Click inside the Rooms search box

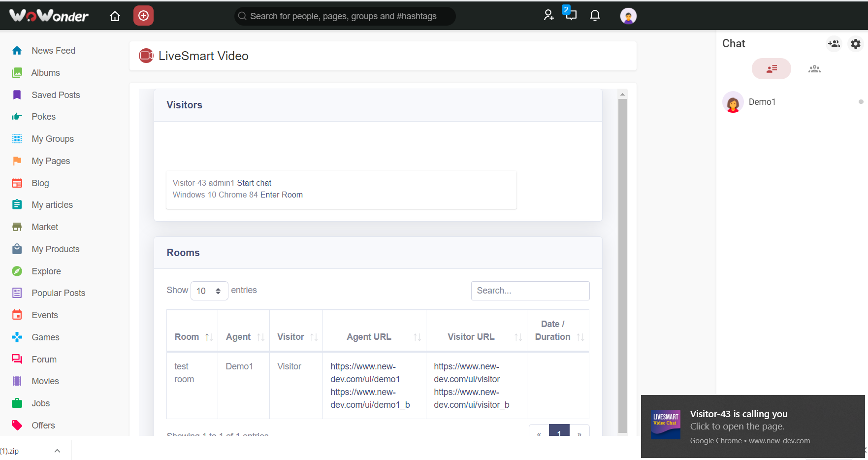coord(530,291)
